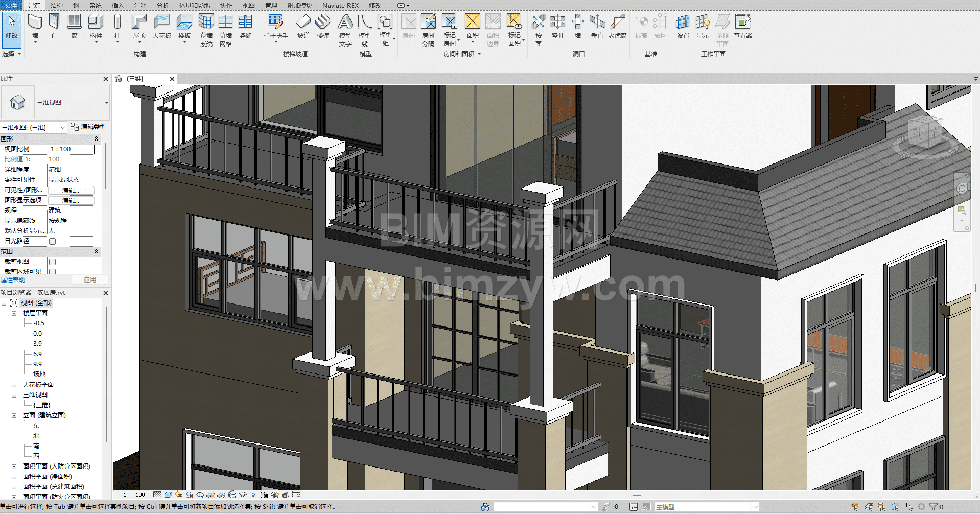Toggle reveal hidden elements lightbulb icon

(253, 495)
